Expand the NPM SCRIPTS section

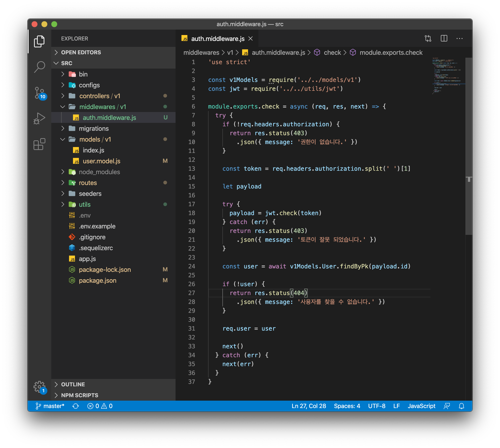tap(79, 395)
